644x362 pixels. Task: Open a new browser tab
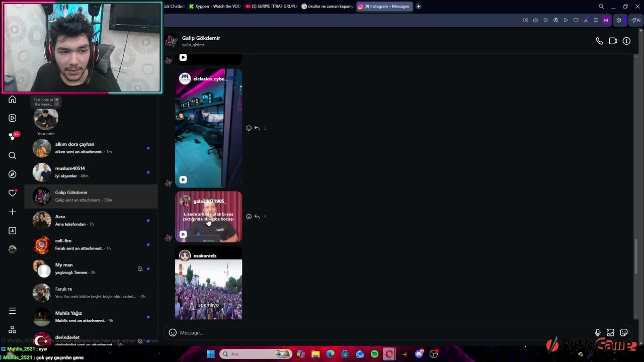pyautogui.click(x=418, y=7)
